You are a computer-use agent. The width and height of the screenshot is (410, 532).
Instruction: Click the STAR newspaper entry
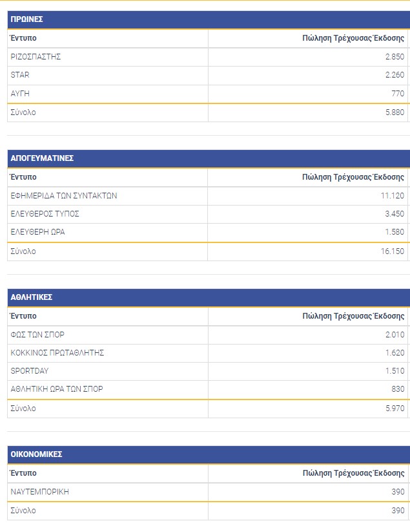click(x=20, y=75)
